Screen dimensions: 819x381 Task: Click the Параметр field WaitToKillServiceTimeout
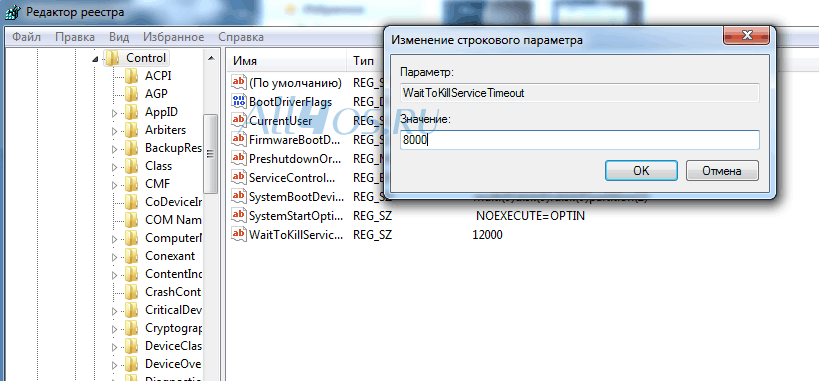579,93
